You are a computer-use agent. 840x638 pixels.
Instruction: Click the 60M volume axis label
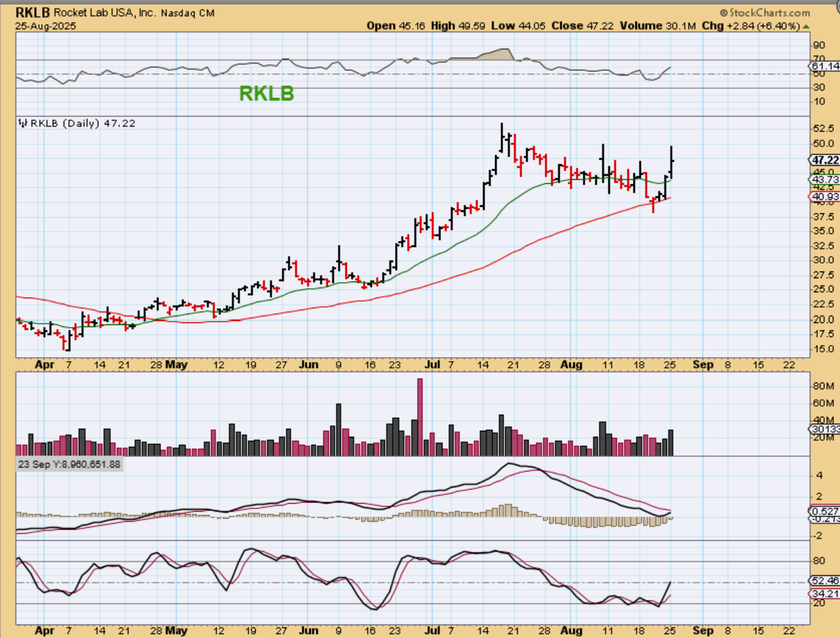[x=823, y=403]
